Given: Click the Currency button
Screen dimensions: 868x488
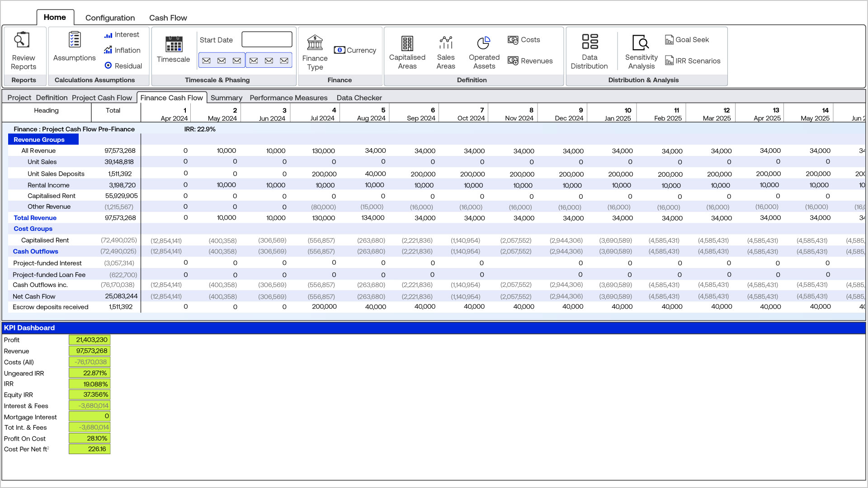Looking at the screenshot, I should pyautogui.click(x=355, y=50).
